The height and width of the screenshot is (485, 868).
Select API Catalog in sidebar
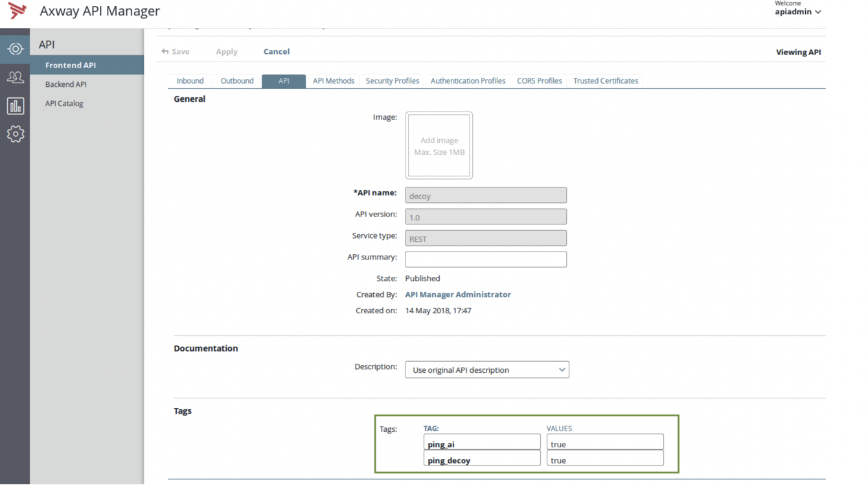64,103
